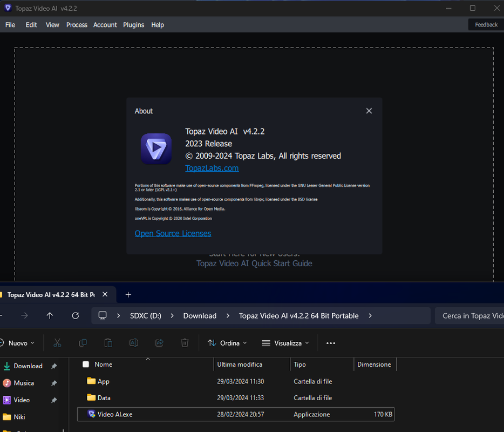Image resolution: width=504 pixels, height=432 pixels.
Task: Open the Process menu
Action: coord(77,25)
